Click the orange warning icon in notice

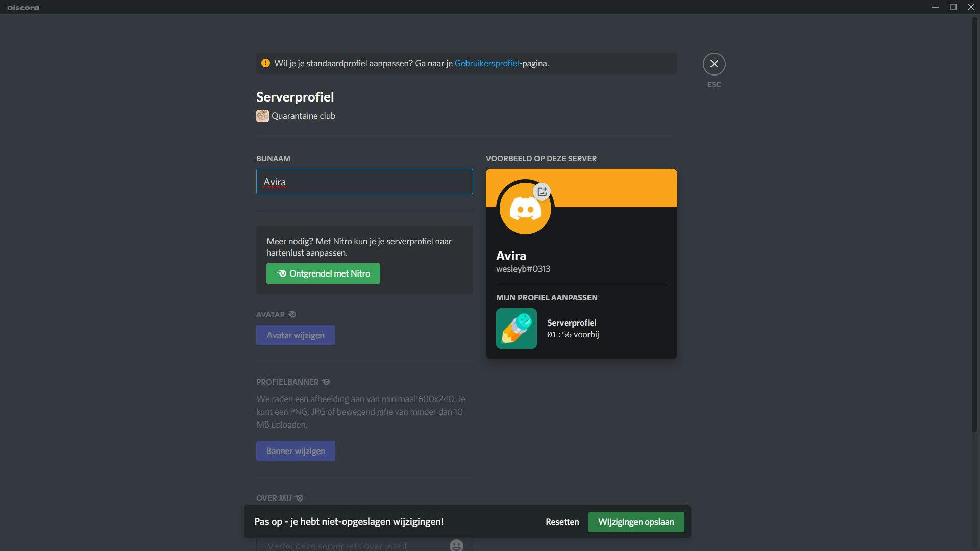coord(265,63)
